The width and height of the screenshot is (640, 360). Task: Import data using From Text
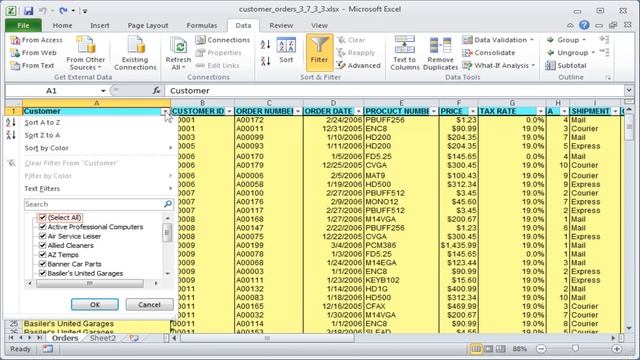point(32,65)
